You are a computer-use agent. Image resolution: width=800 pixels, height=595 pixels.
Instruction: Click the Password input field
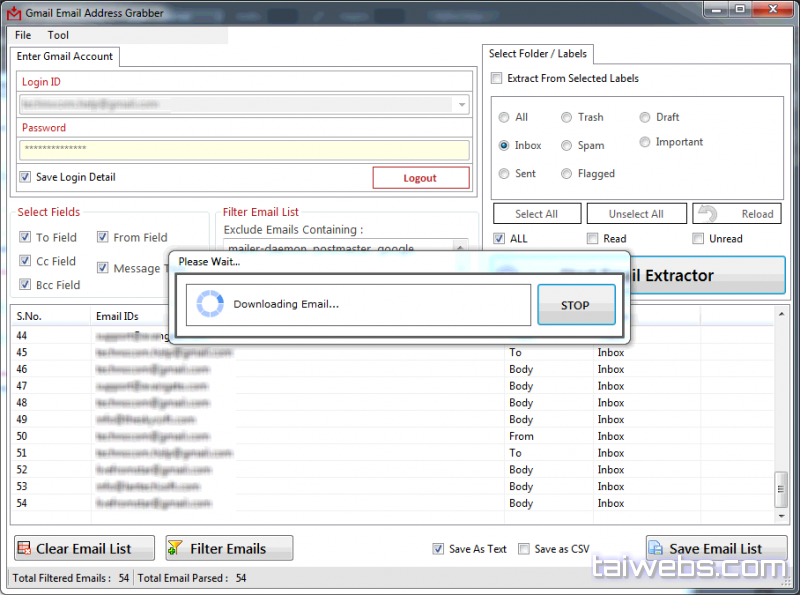click(244, 149)
